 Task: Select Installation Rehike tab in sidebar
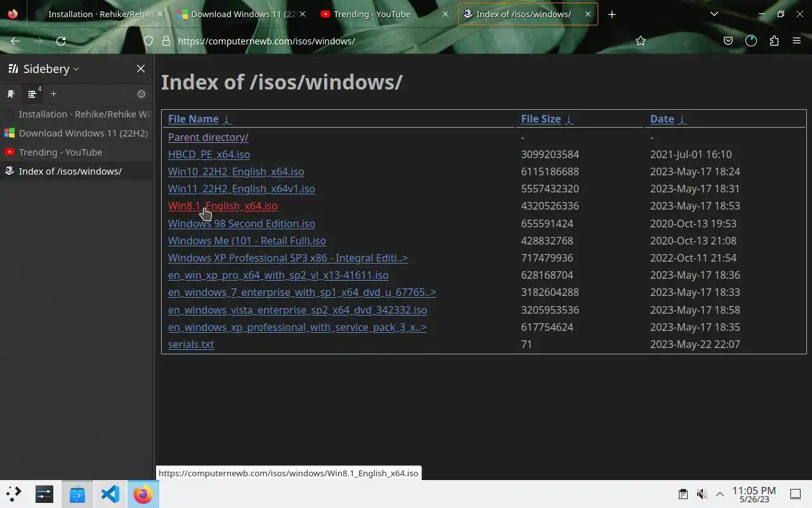coord(76,114)
